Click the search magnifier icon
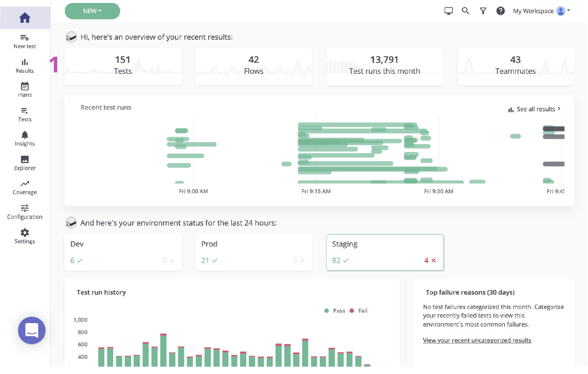The height and width of the screenshot is (374, 588). (x=465, y=11)
